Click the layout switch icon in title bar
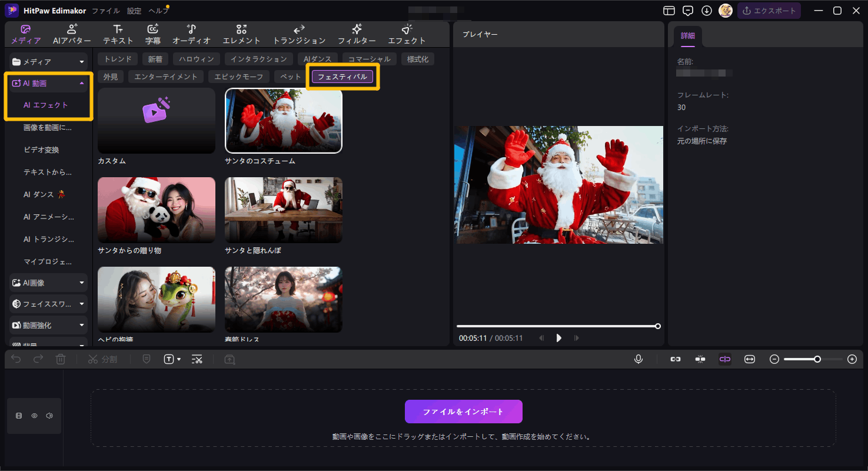This screenshot has width=868, height=471. (669, 11)
